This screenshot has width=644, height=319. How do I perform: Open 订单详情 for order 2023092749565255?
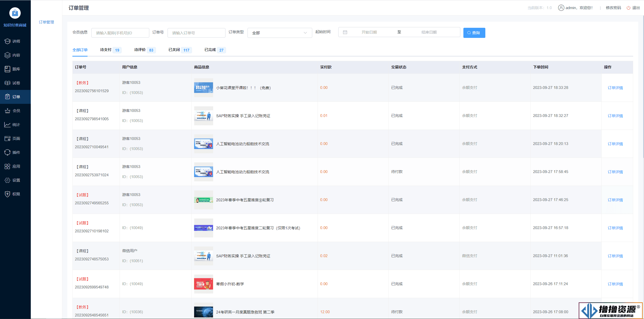[x=615, y=200]
